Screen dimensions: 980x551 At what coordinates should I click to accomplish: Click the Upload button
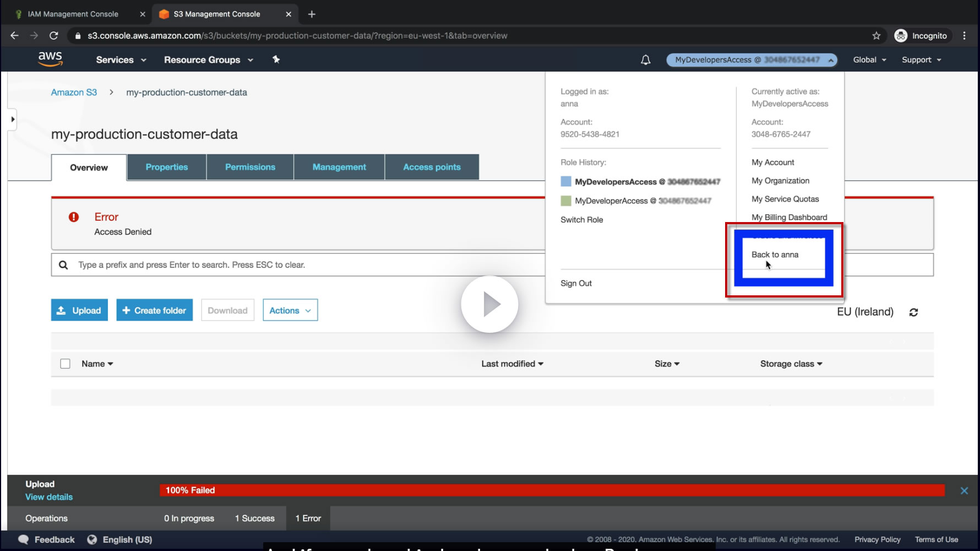coord(79,310)
